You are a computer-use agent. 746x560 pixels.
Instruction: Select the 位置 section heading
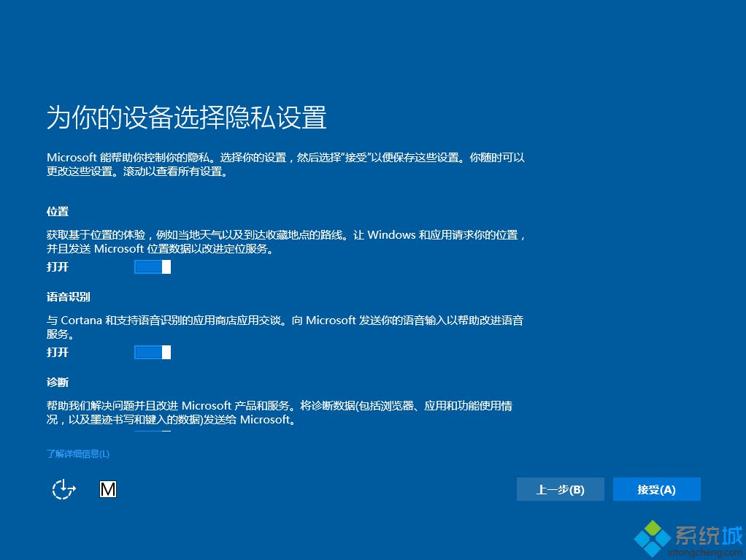pyautogui.click(x=57, y=211)
